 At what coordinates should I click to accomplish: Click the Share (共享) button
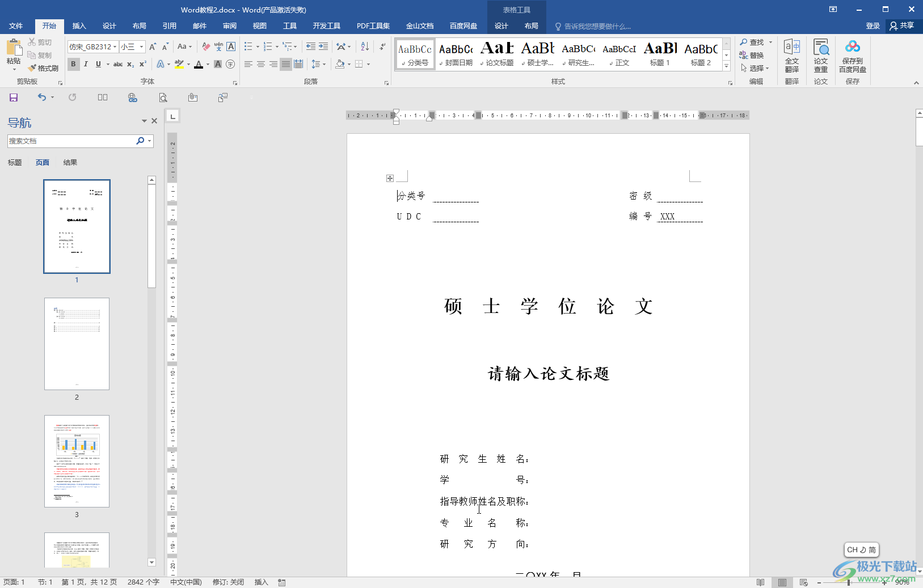click(x=902, y=26)
